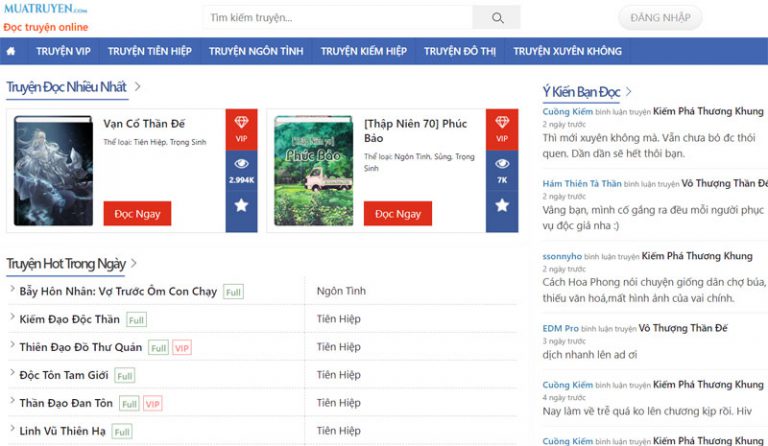Expand Truyện Hot Trong Ngày arrow

tap(134, 263)
